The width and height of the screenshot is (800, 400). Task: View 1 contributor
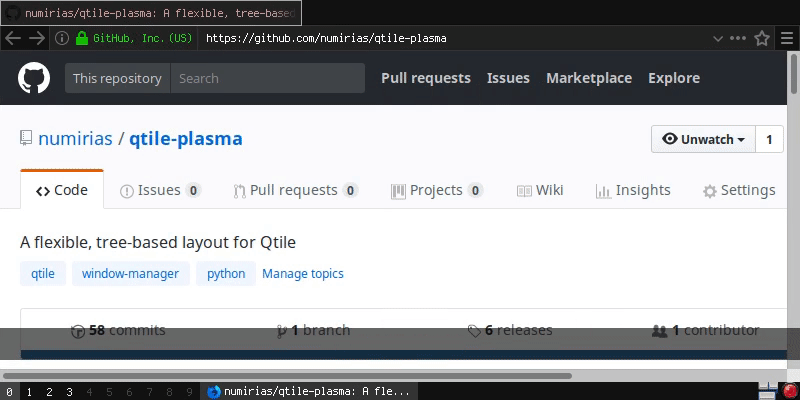(706, 330)
